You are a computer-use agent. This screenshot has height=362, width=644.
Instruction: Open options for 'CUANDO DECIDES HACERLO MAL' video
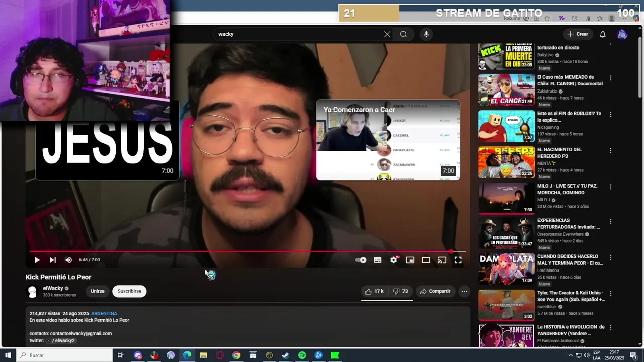coord(611,257)
